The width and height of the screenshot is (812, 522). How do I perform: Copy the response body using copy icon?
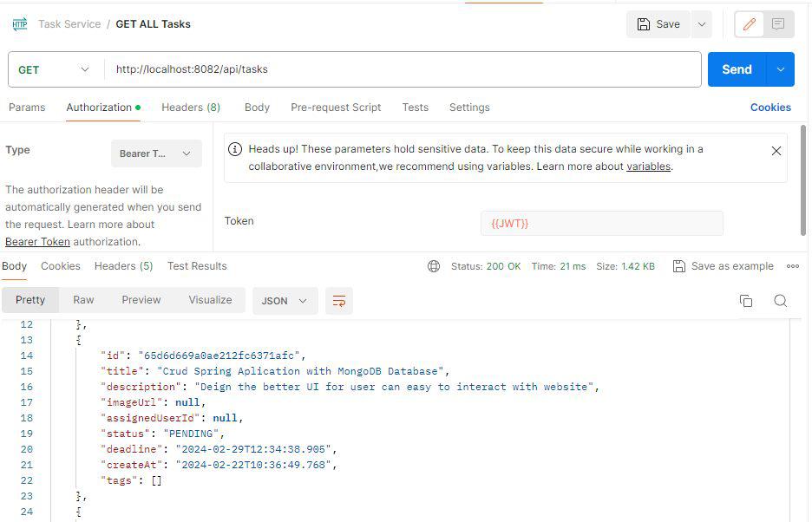[745, 300]
